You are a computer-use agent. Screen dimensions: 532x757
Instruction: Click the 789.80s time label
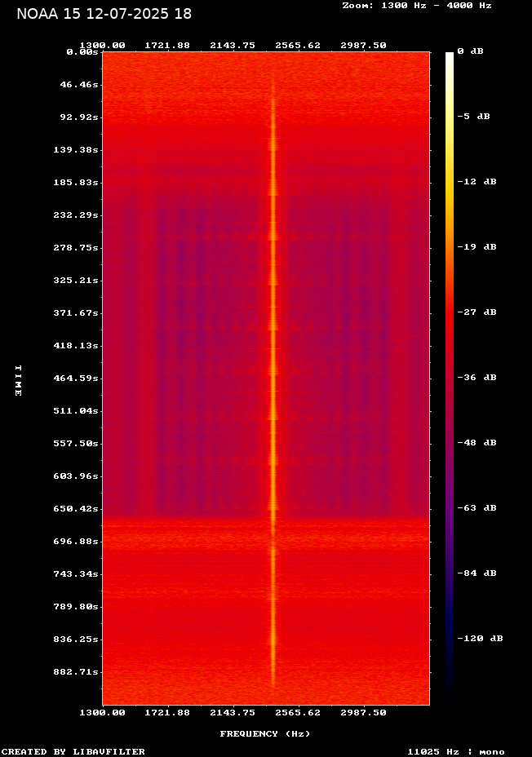pos(76,606)
